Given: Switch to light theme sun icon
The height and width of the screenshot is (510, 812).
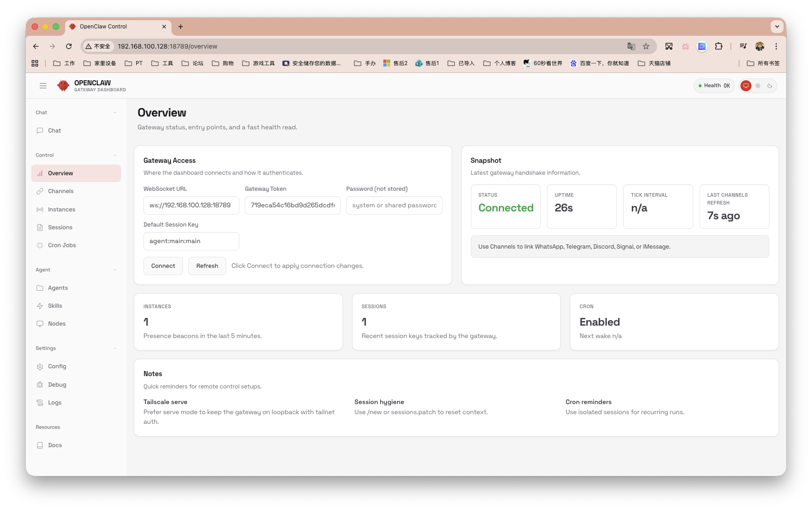Looking at the screenshot, I should [x=758, y=86].
